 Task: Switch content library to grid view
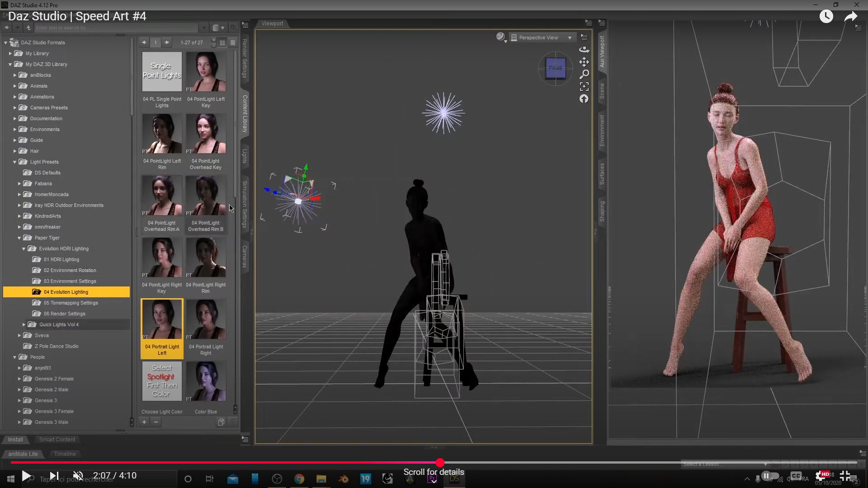pos(222,42)
